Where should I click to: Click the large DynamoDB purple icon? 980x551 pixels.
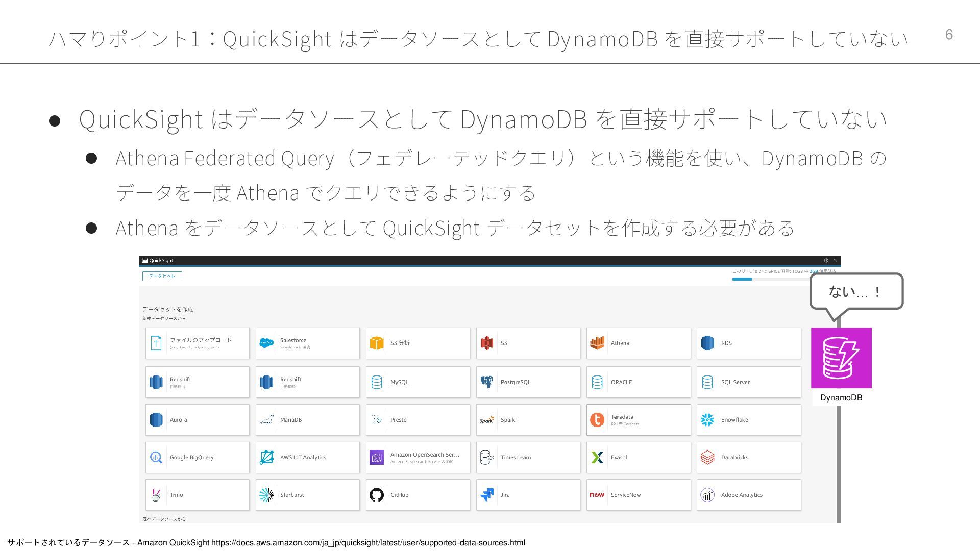[x=841, y=358]
